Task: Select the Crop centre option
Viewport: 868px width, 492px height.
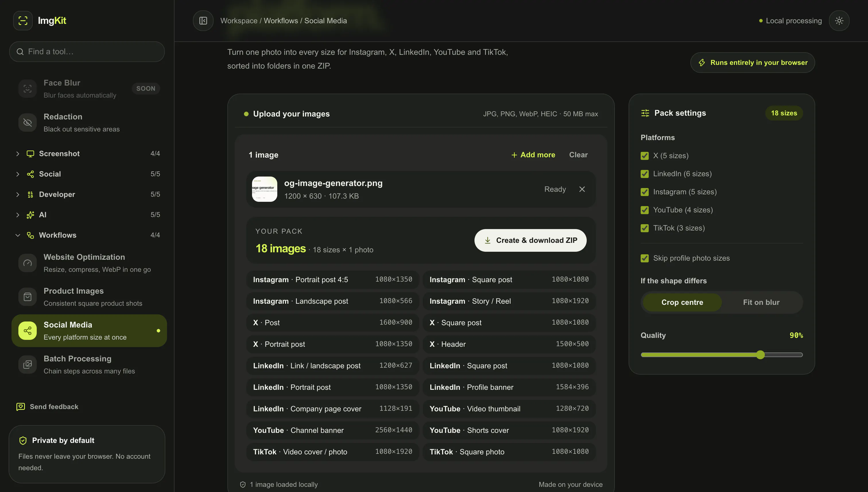Action: tap(682, 302)
